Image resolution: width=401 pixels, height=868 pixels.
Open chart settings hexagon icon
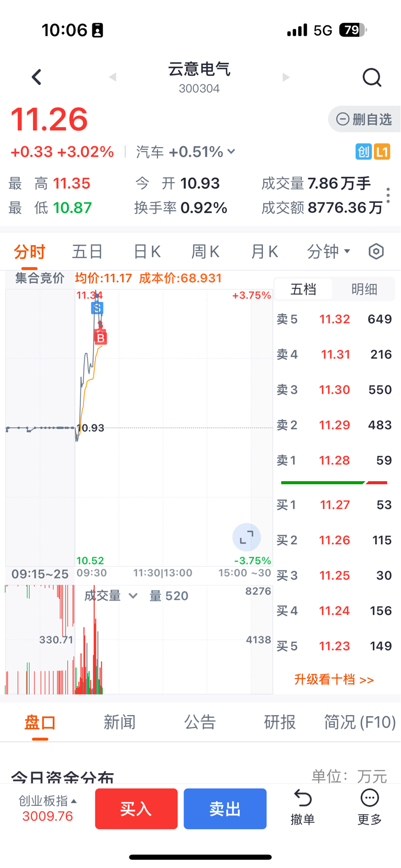[x=376, y=252]
